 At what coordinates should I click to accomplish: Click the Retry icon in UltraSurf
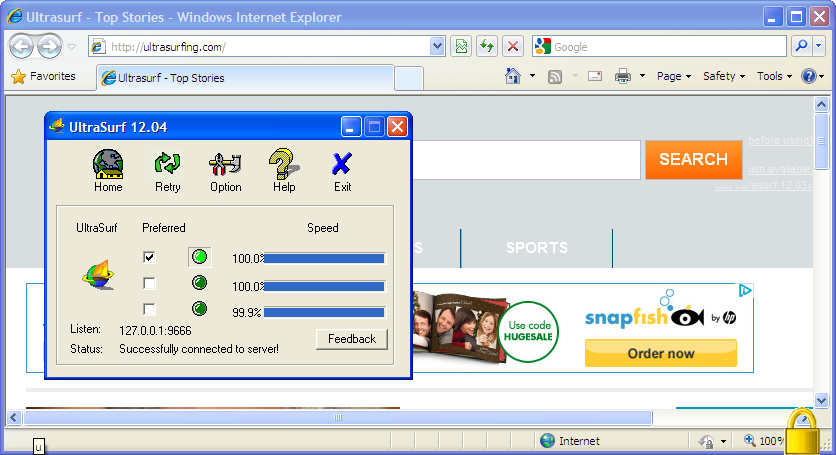[x=167, y=168]
